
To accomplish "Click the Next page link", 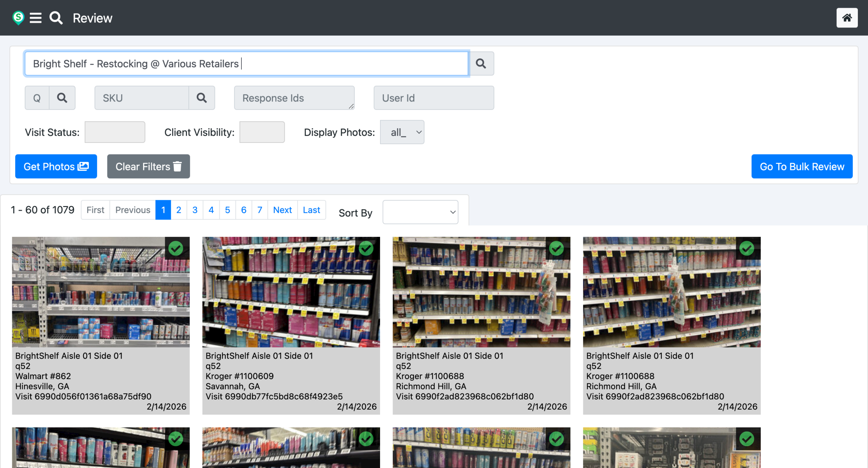I will (x=282, y=210).
